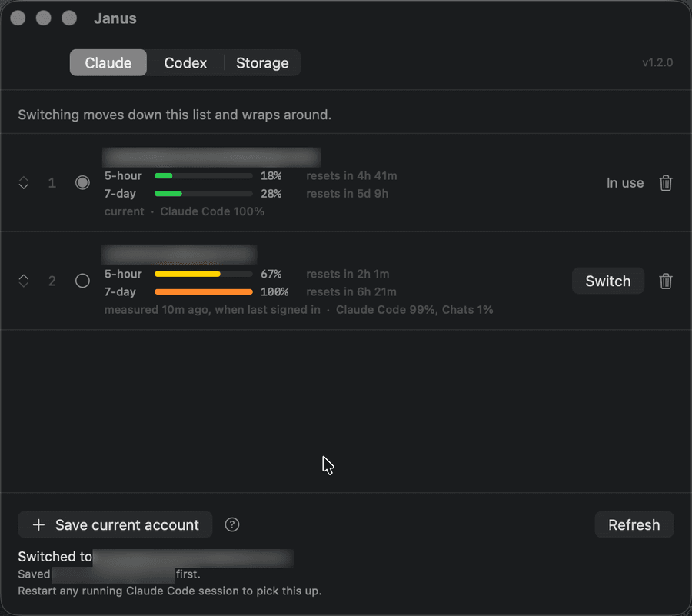Click the zoom button of the Janus window

tap(69, 18)
